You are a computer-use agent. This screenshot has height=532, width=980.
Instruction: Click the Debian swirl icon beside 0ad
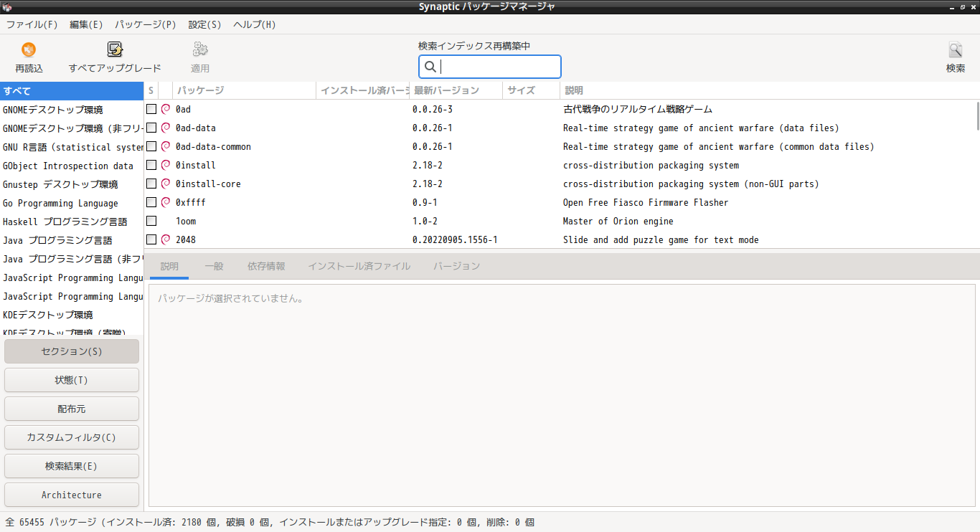(166, 109)
